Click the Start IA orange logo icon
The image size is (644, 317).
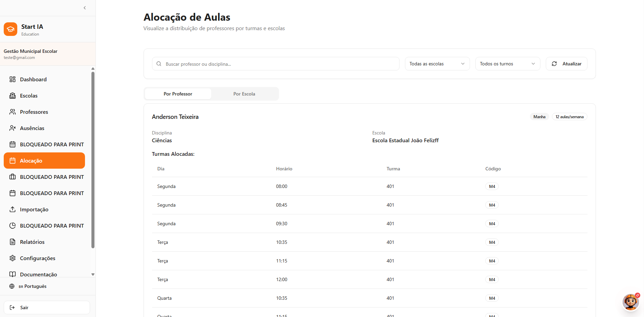point(10,29)
